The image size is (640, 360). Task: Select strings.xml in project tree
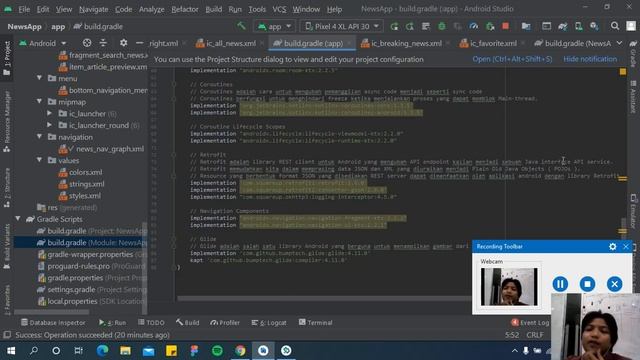(x=82, y=184)
